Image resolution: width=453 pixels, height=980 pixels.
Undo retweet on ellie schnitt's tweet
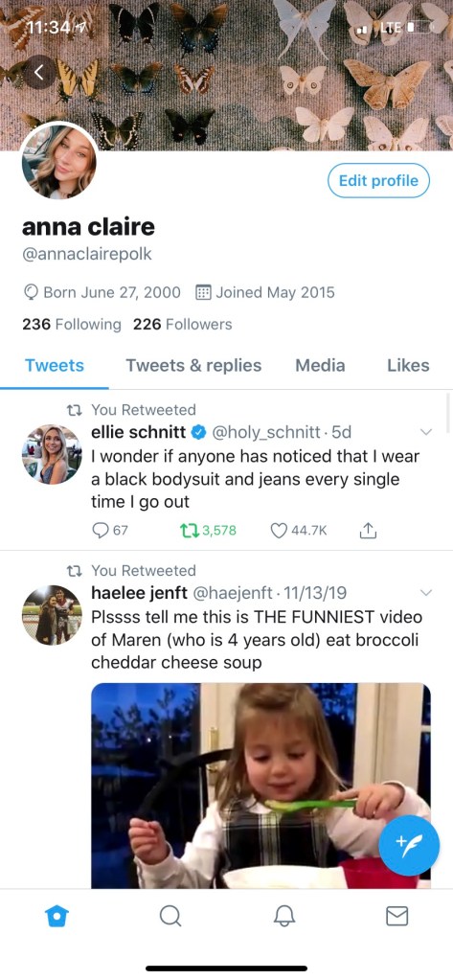click(208, 531)
